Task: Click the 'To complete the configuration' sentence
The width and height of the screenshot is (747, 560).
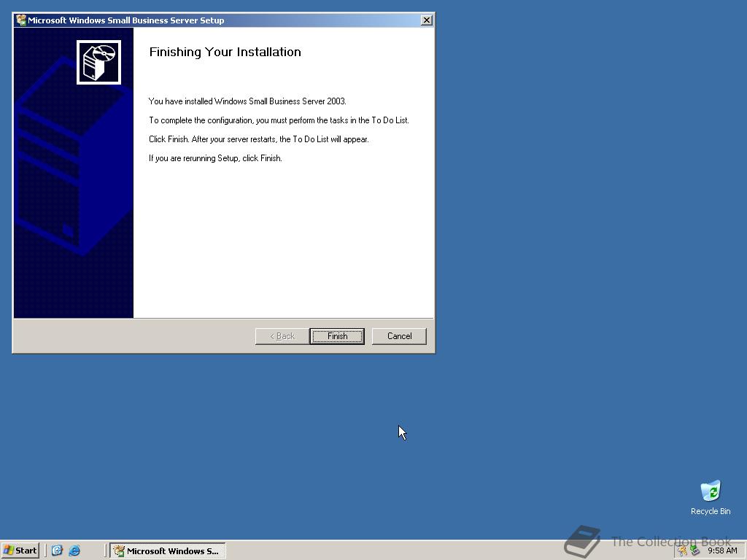Action: point(279,120)
